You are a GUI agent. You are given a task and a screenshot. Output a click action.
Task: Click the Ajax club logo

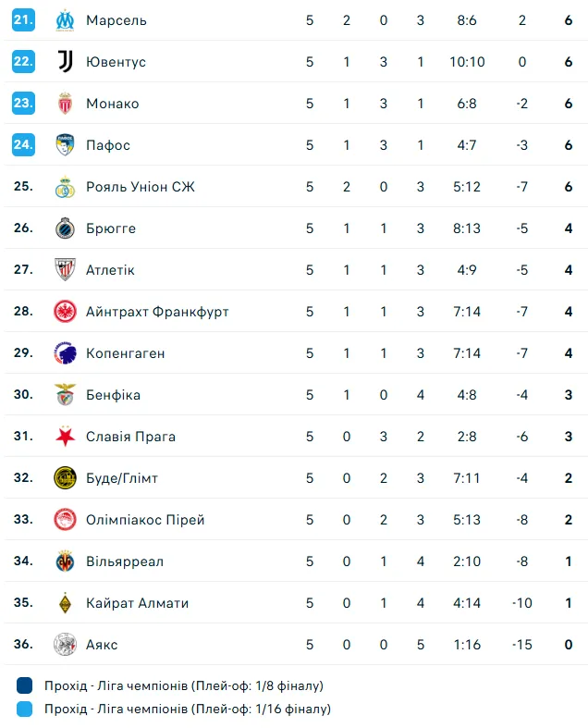click(x=64, y=645)
